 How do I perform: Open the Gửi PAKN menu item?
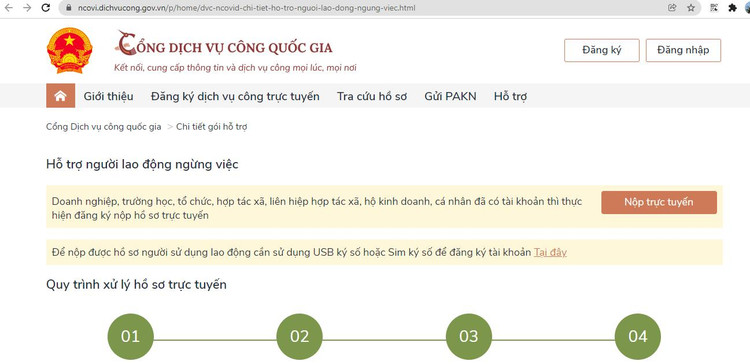tap(450, 96)
